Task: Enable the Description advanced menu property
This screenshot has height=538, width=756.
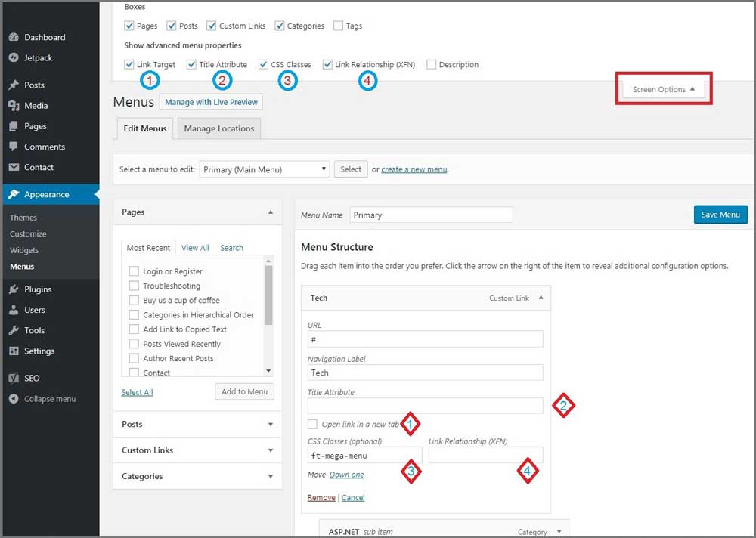Action: point(432,64)
